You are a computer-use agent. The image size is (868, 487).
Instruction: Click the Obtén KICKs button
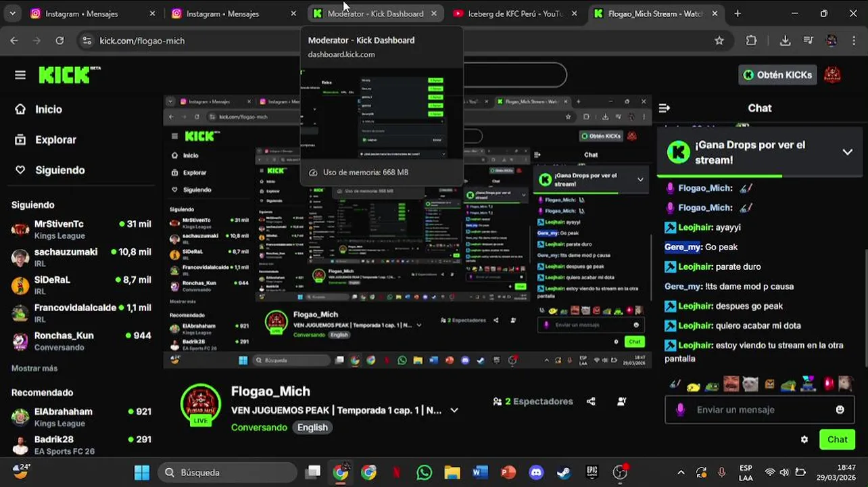pyautogui.click(x=777, y=74)
